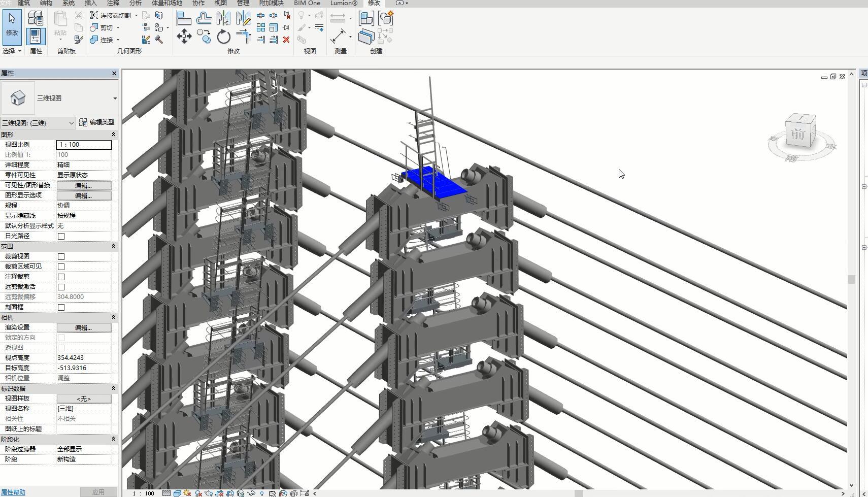Toggle the 剖面框 checkbox
Screen dimensions: 868x497
(61, 307)
